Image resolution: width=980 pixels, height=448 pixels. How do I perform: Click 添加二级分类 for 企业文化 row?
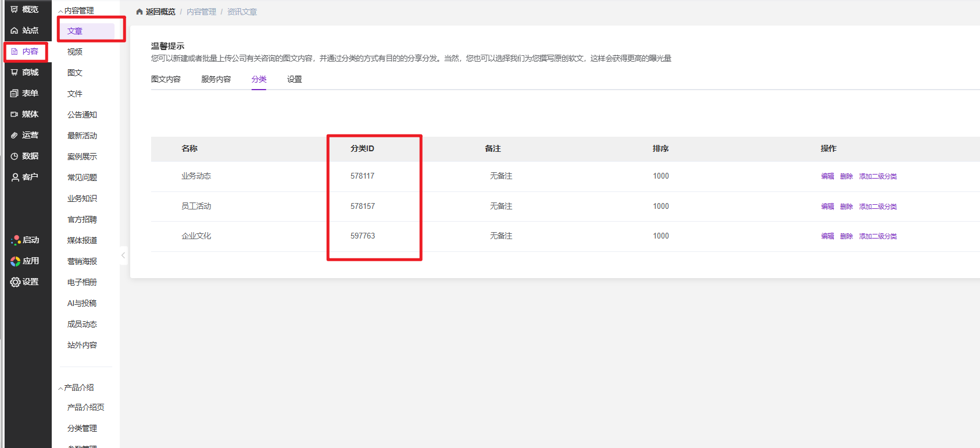click(x=878, y=236)
